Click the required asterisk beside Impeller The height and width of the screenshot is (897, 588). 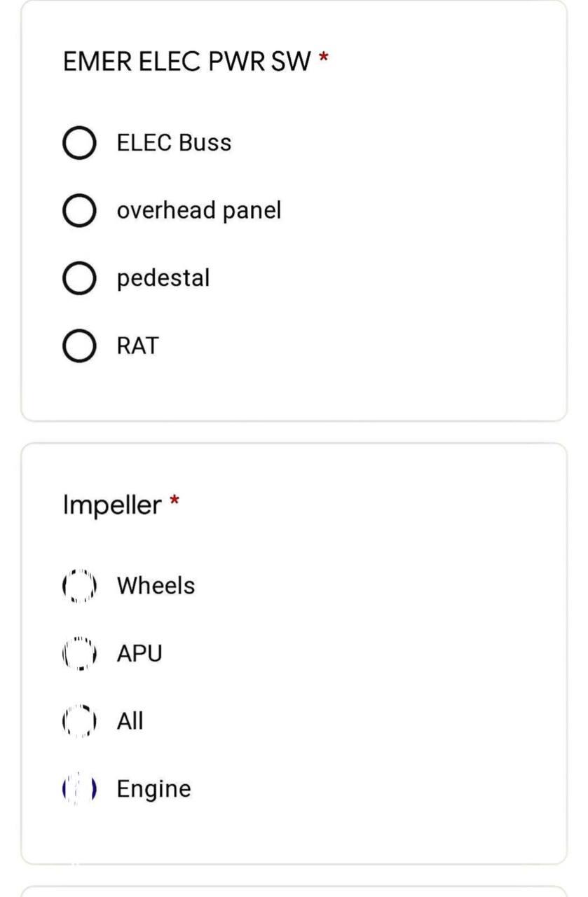[173, 500]
